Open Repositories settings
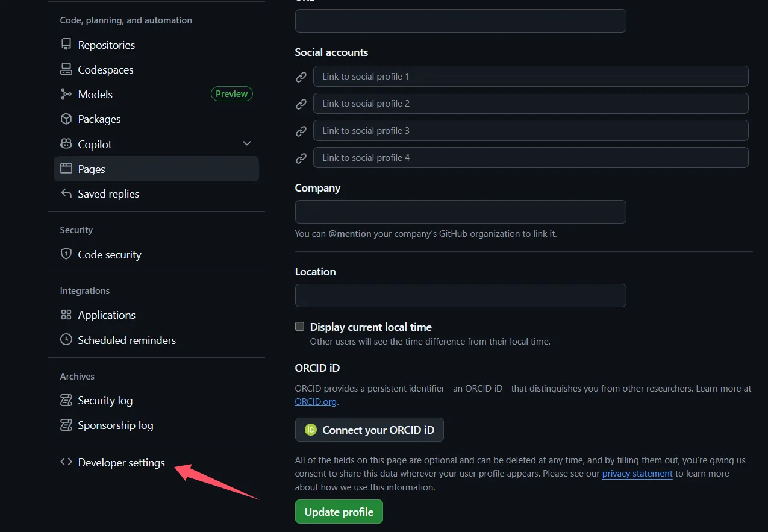This screenshot has height=532, width=768. 157,45
